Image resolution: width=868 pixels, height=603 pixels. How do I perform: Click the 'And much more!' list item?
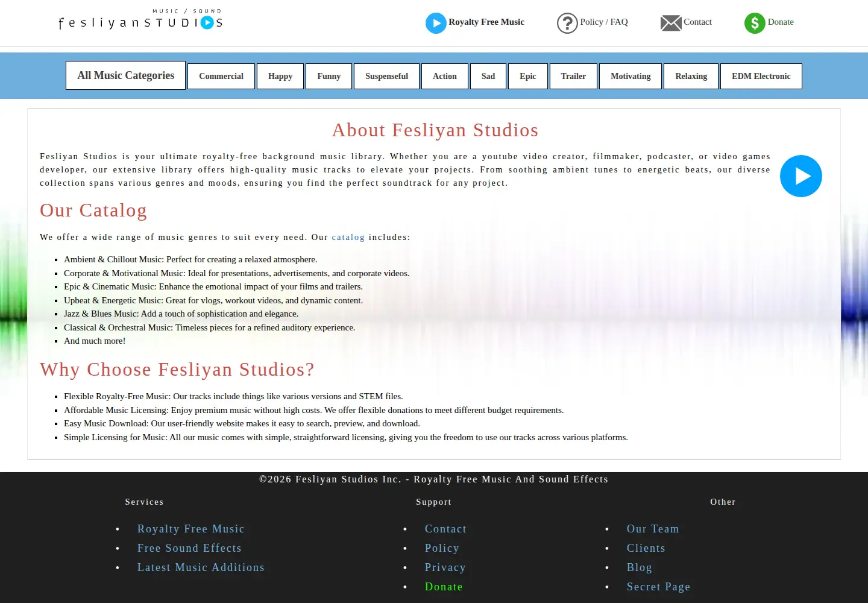coord(95,341)
